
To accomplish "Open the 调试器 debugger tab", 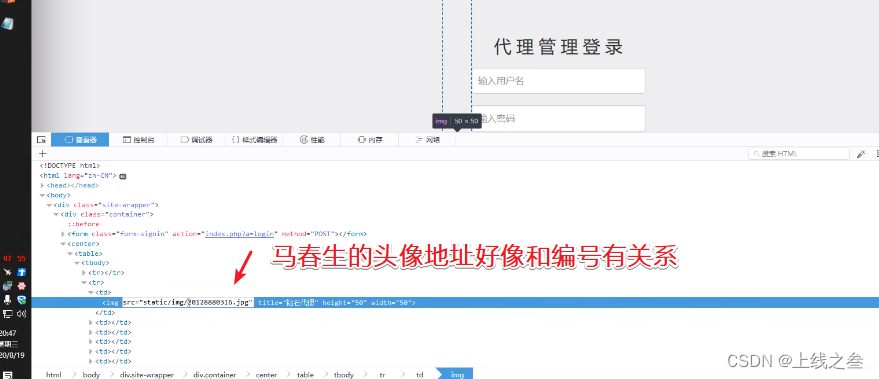I will click(x=196, y=140).
